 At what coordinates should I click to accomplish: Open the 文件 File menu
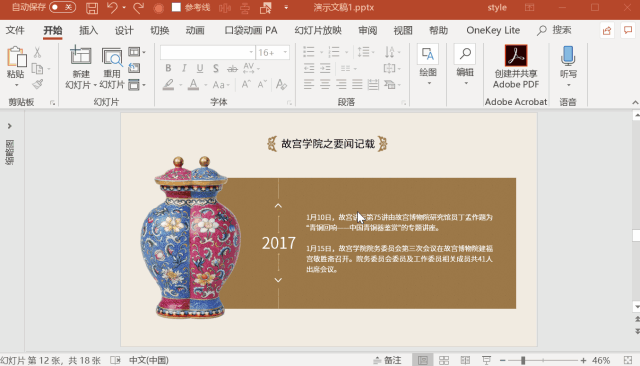pyautogui.click(x=15, y=30)
